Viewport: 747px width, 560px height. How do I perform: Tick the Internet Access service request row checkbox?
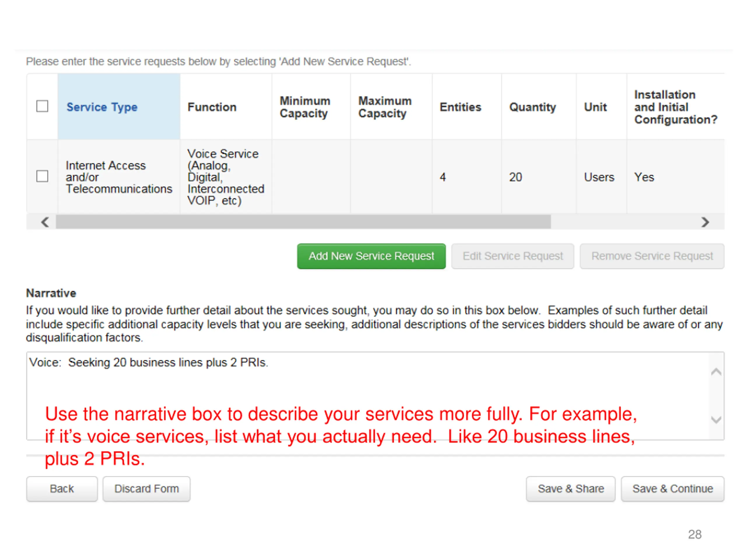(x=42, y=176)
